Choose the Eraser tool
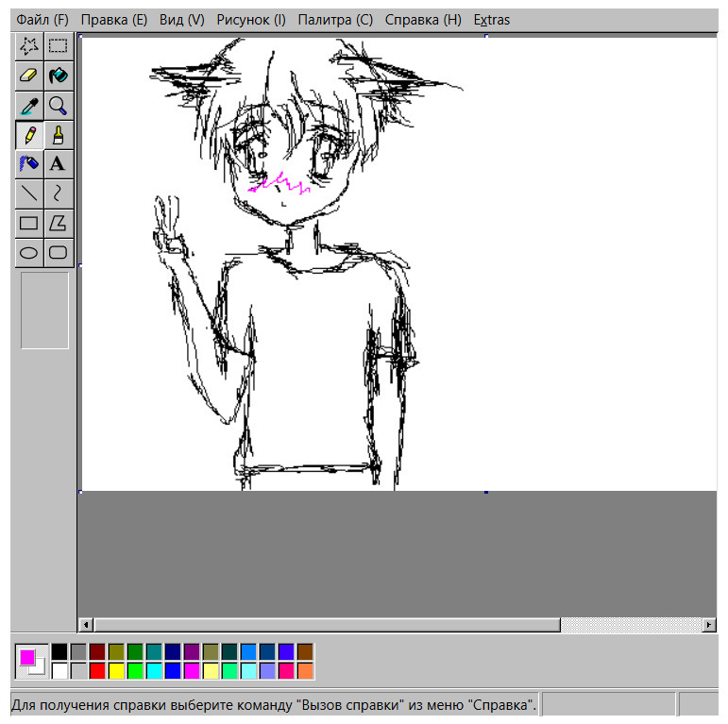Image resolution: width=728 pixels, height=724 pixels. [29, 76]
